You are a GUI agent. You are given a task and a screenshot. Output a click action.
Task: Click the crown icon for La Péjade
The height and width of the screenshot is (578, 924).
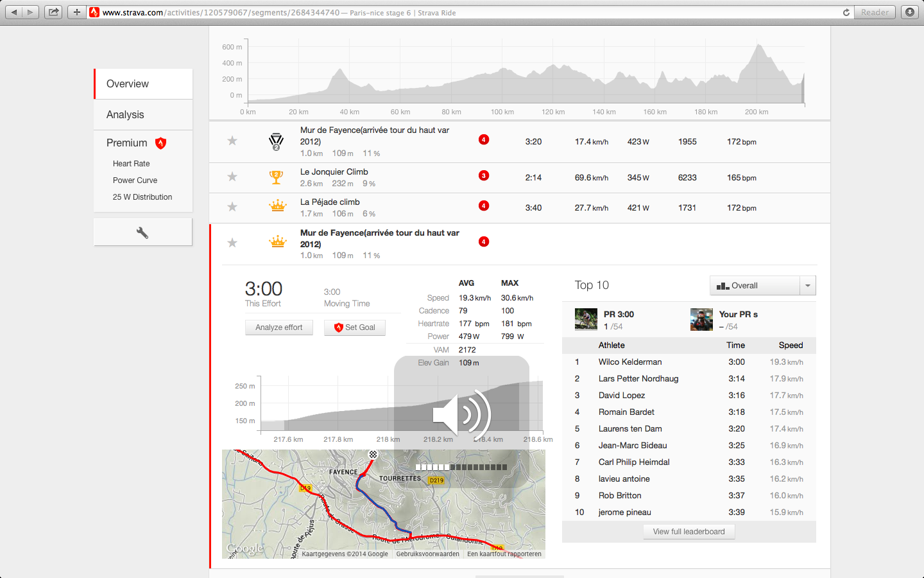tap(277, 206)
